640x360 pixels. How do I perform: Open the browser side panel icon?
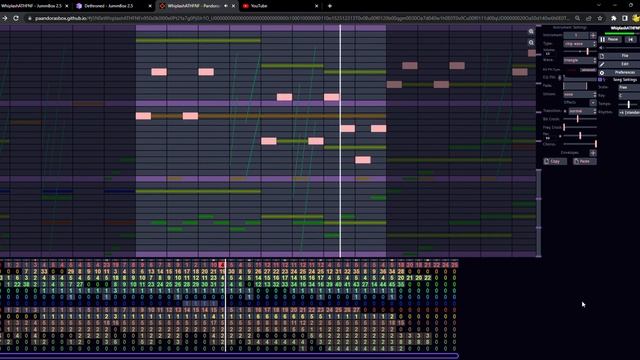tap(625, 18)
